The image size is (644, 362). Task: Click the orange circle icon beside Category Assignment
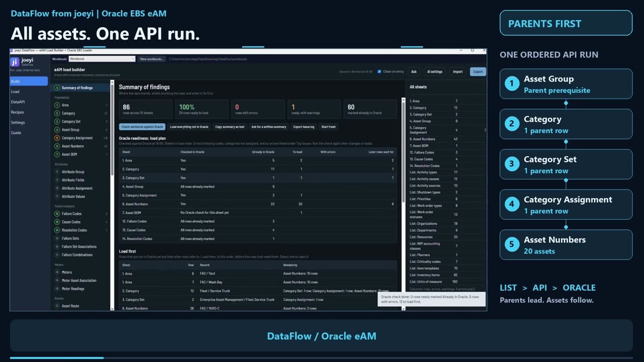[x=57, y=138]
